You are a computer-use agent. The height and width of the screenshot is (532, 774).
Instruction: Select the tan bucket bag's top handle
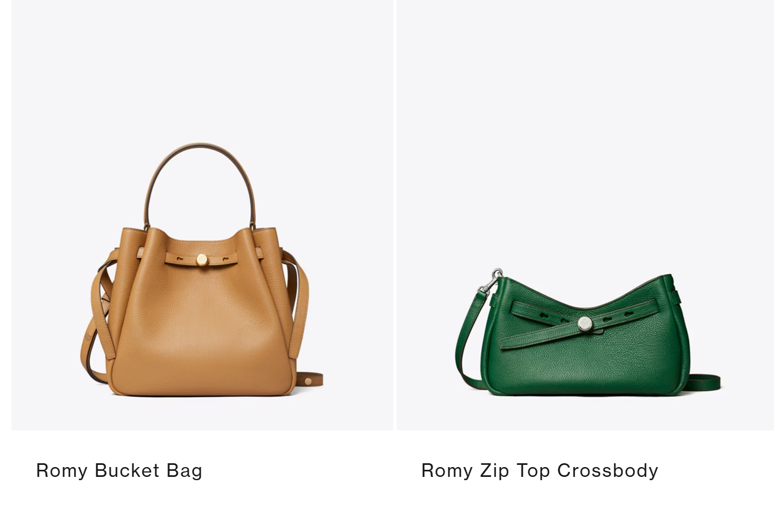coord(200,164)
